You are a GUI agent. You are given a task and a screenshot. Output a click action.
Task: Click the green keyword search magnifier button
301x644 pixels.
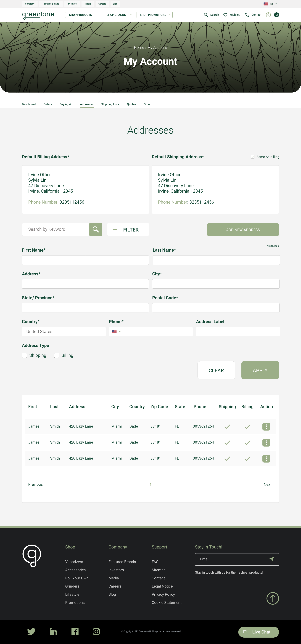(x=96, y=229)
